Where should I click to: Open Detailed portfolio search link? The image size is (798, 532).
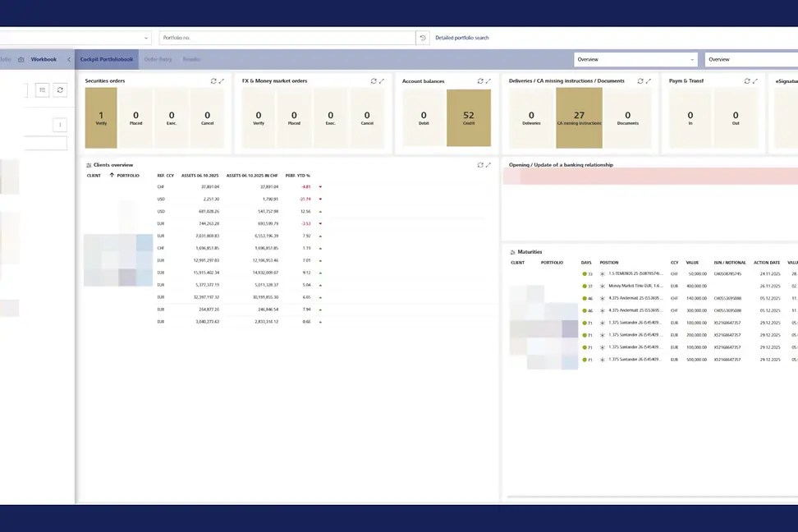(x=461, y=38)
